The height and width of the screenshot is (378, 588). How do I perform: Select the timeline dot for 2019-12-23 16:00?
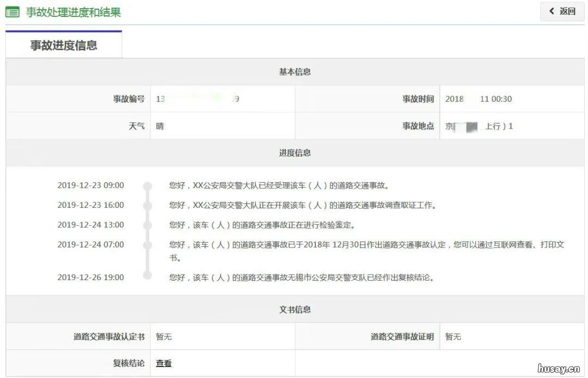click(x=147, y=206)
